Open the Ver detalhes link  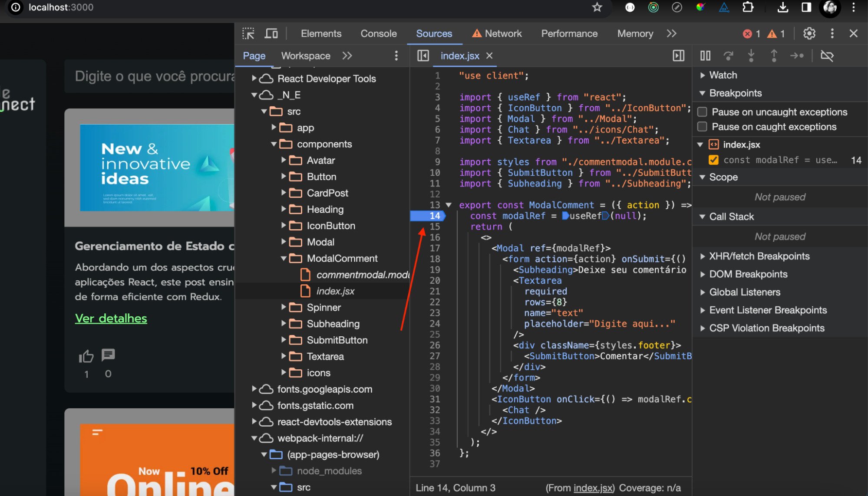(111, 319)
